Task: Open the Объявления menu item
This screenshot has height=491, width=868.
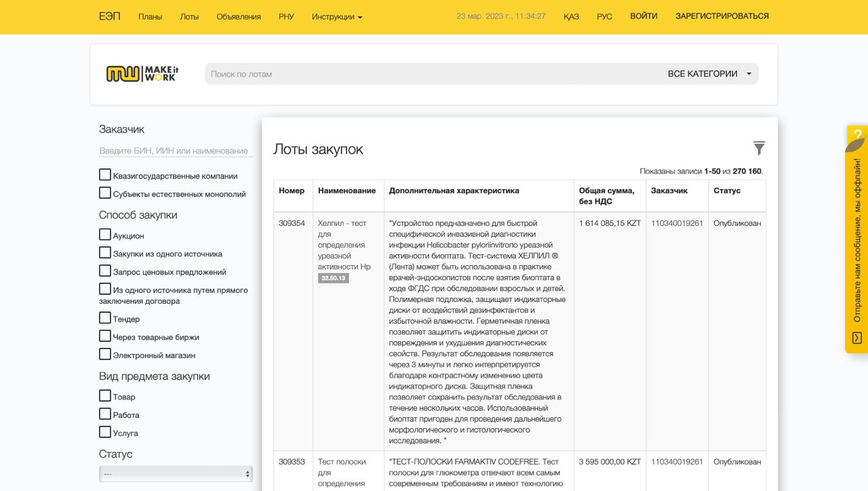Action: coord(239,17)
